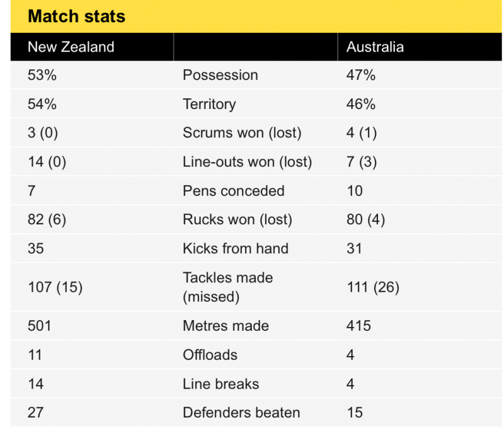Click the Match stats heading
504x436 pixels.
click(x=76, y=16)
